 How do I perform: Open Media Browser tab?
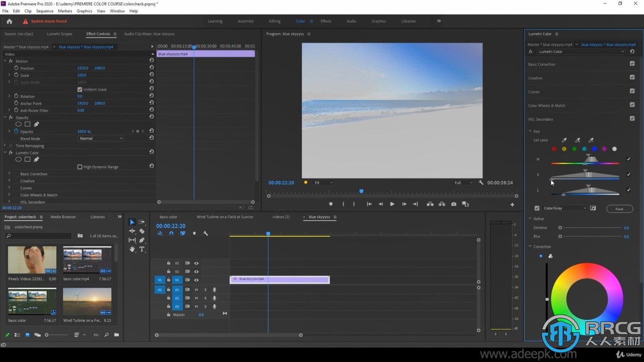(x=63, y=217)
